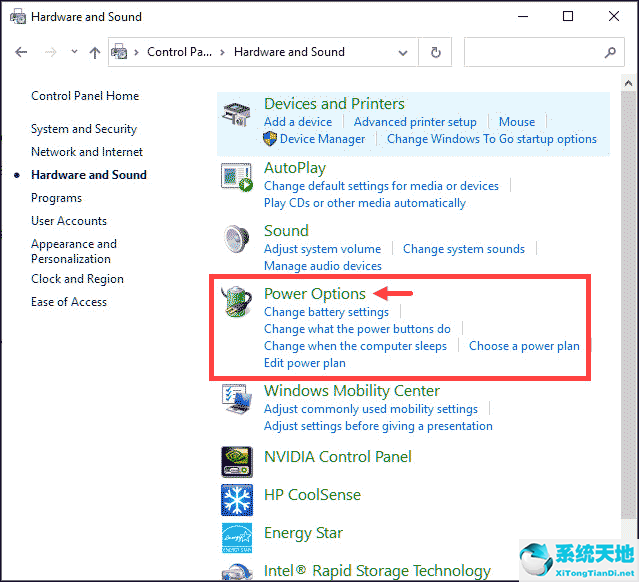
Task: Click the Windows Mobility Center icon
Action: [x=237, y=400]
